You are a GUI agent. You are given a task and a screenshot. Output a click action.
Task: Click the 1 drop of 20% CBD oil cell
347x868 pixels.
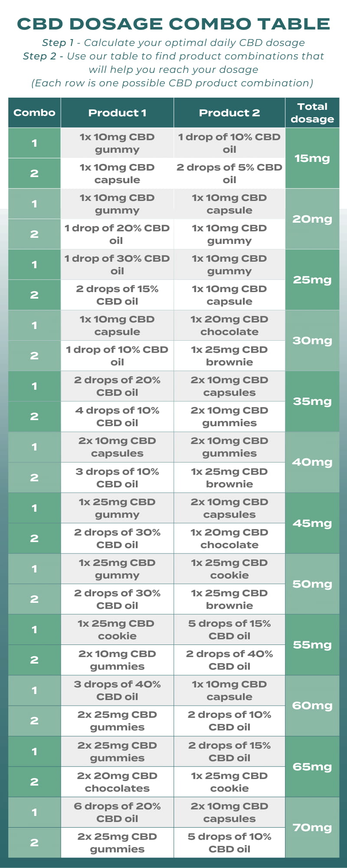click(x=117, y=234)
